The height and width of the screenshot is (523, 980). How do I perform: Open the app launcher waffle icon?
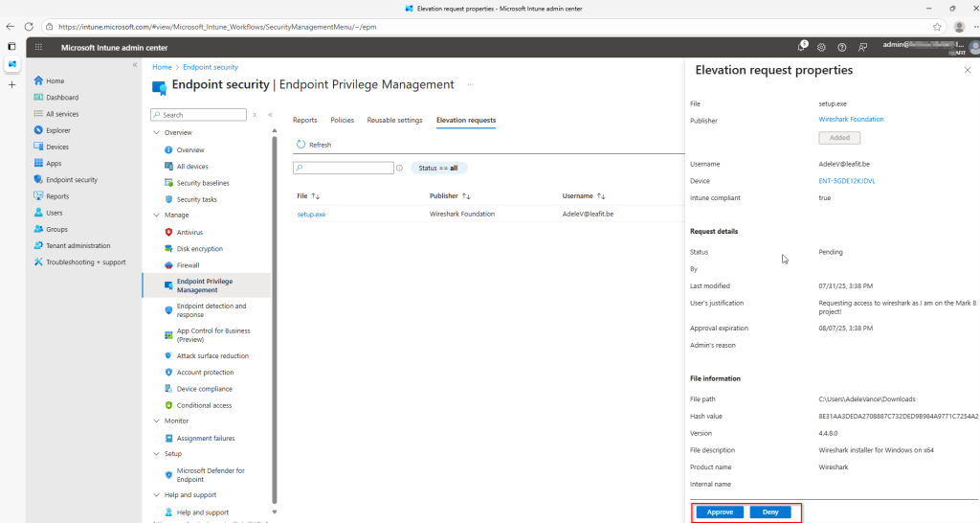38,48
